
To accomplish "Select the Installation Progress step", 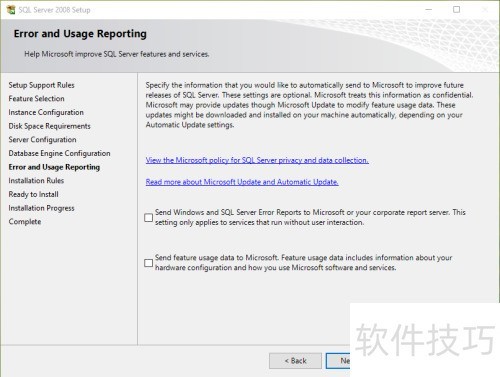I will pos(41,208).
